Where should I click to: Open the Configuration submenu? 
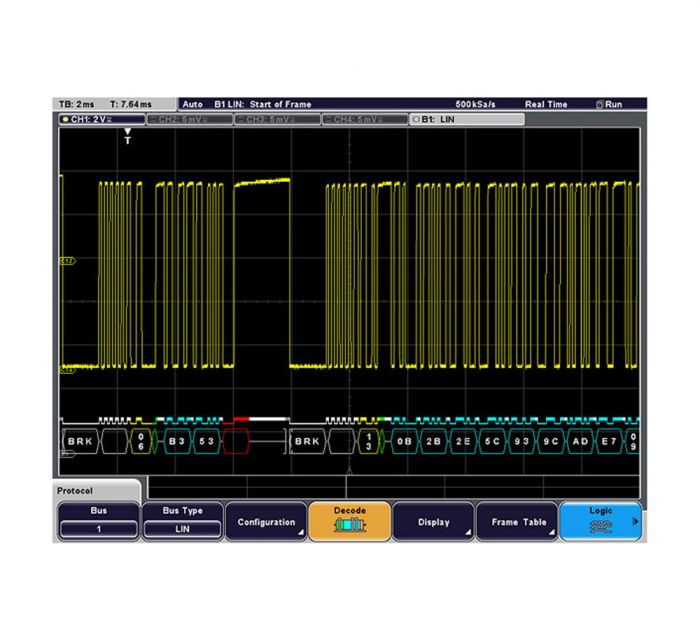[266, 521]
